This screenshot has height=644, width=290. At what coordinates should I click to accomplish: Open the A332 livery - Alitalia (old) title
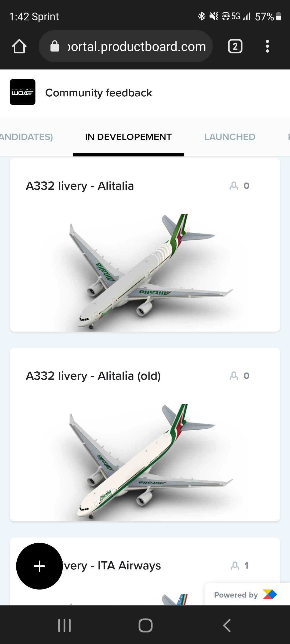(x=93, y=376)
